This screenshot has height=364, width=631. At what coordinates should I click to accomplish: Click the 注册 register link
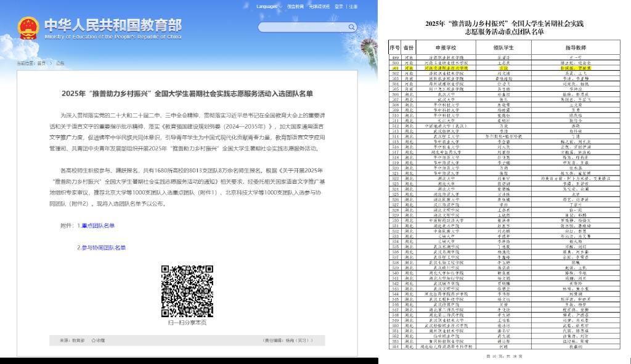click(x=353, y=6)
